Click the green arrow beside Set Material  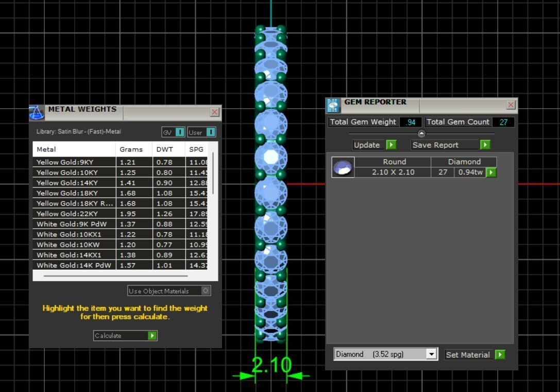coord(500,354)
